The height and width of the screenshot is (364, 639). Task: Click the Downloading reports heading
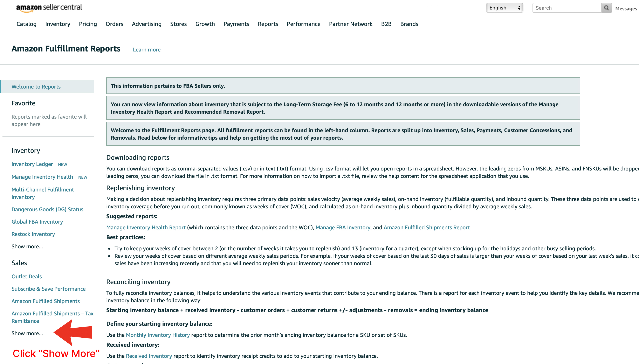click(x=138, y=157)
